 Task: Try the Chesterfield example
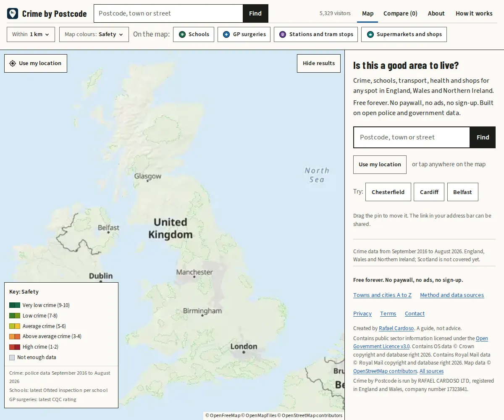tap(388, 192)
